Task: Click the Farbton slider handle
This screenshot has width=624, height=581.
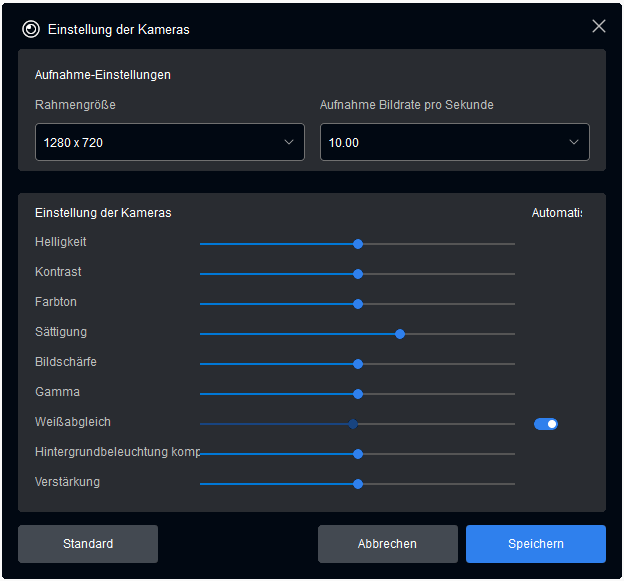Action: [358, 304]
